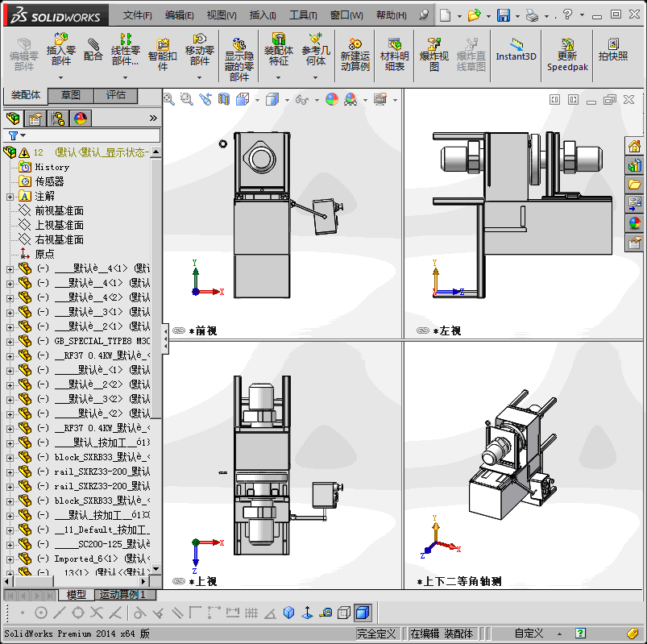Open Assembly Features (装配体特征) tool
Viewport: 647px width, 644px height.
(279, 49)
